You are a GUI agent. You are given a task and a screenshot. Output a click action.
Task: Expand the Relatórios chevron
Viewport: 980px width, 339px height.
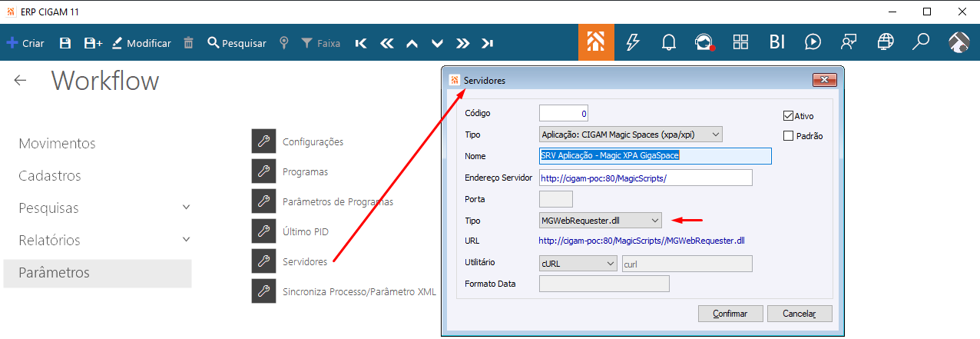[x=186, y=240]
